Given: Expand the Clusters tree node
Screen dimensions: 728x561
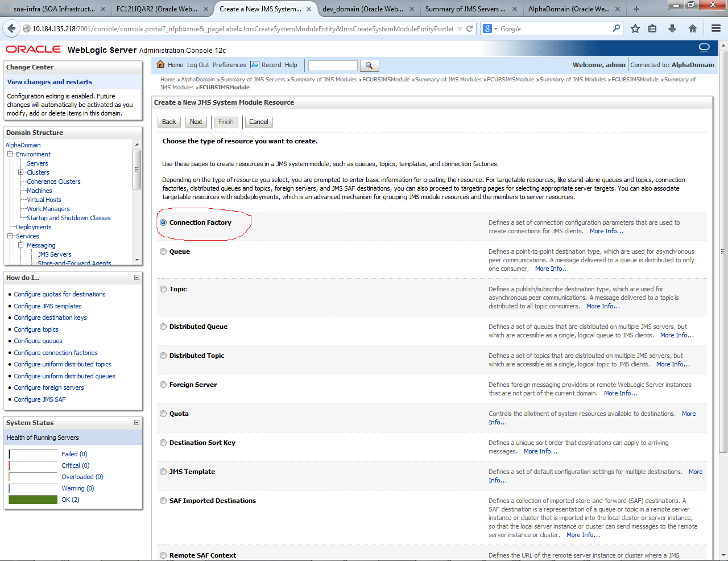Looking at the screenshot, I should 20,172.
